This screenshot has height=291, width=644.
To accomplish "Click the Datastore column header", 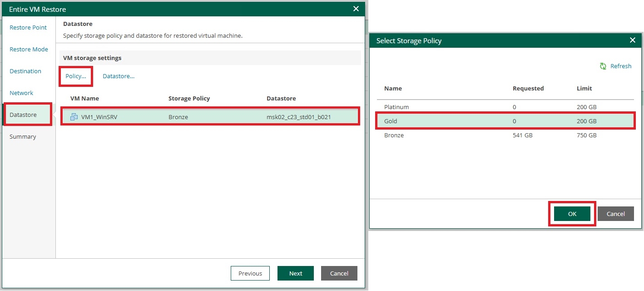I will 281,99.
